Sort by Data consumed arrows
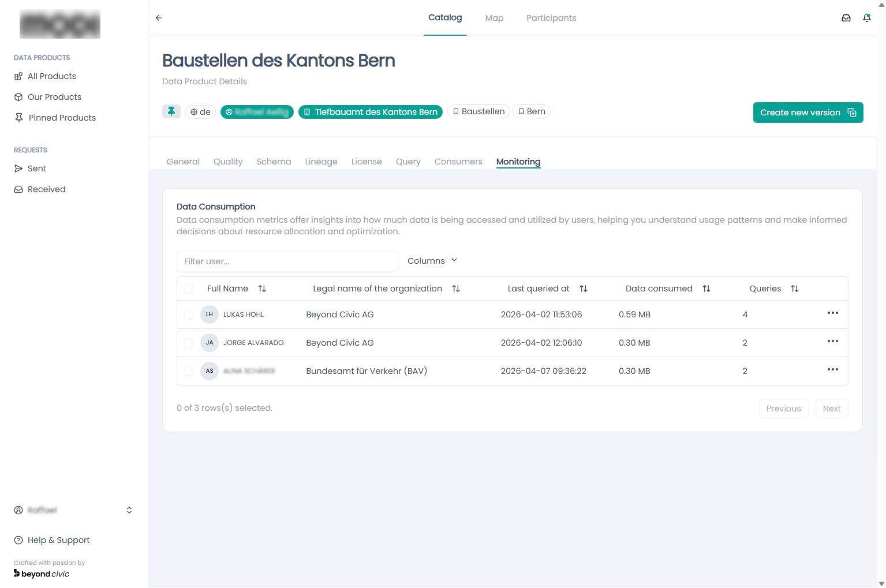The width and height of the screenshot is (886, 588). click(706, 289)
